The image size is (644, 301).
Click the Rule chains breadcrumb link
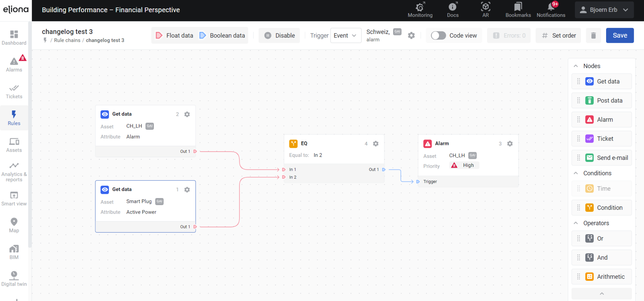pyautogui.click(x=67, y=40)
